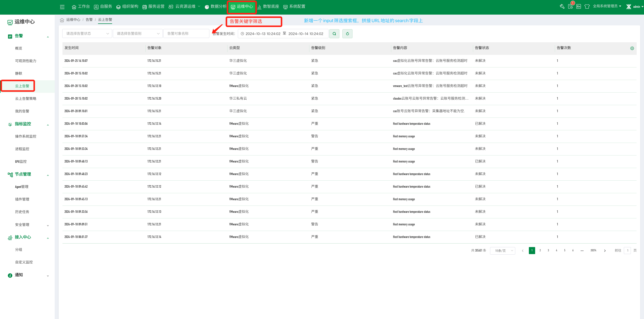Open 可观测性能力 in sidebar
Viewport: 644px width, 319px height.
[x=26, y=61]
